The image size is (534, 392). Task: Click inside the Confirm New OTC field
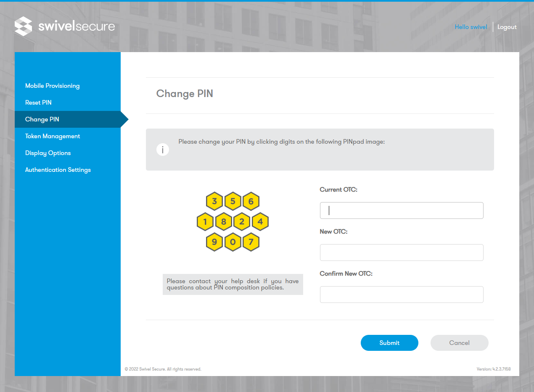point(401,295)
